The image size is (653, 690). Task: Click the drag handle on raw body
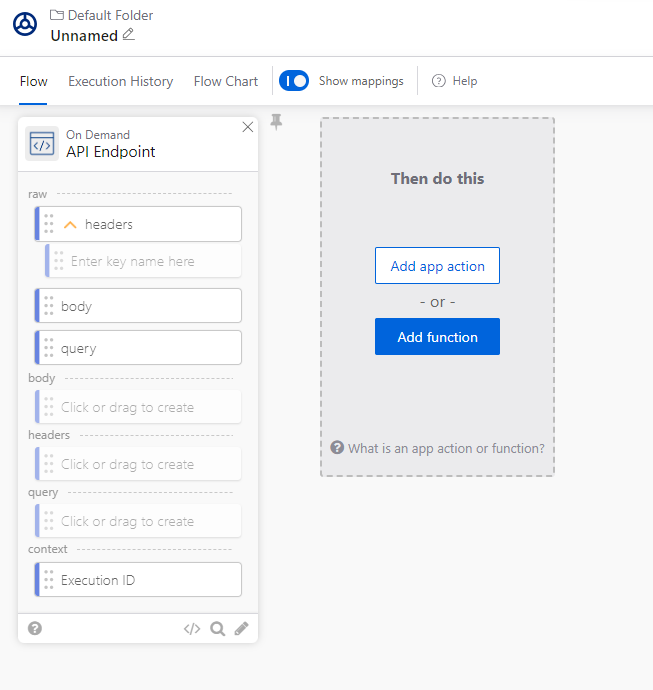49,306
